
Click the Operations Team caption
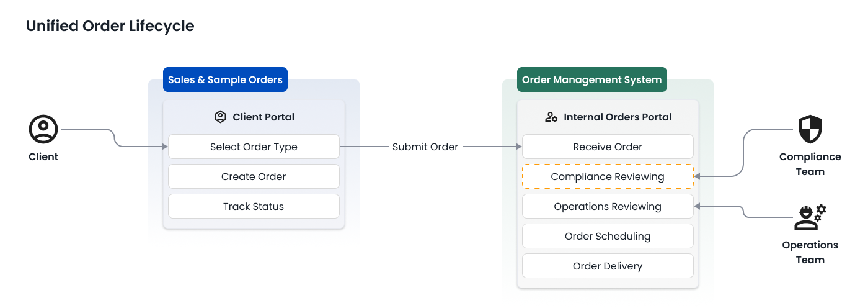[810, 252]
